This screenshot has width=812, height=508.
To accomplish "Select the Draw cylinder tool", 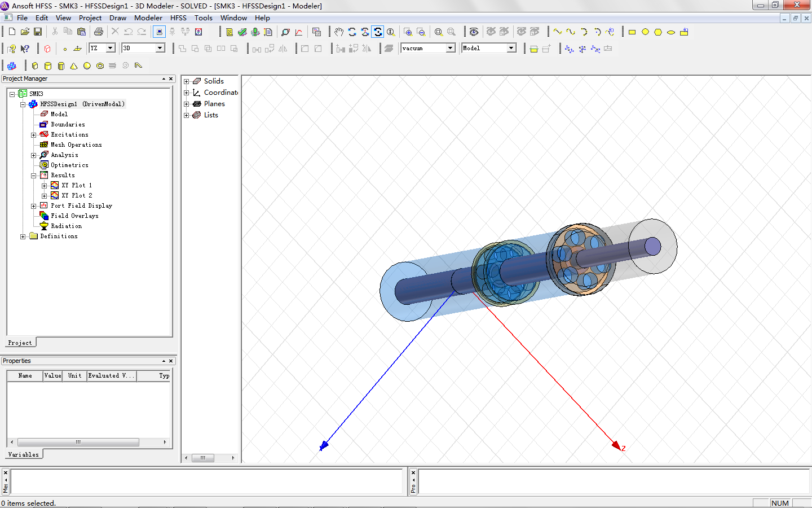I will click(x=48, y=66).
